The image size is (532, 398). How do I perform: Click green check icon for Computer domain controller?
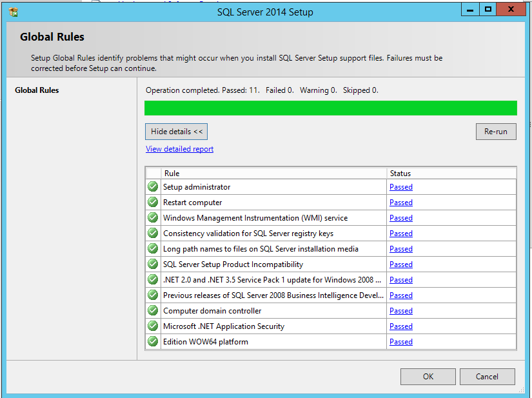tap(153, 310)
